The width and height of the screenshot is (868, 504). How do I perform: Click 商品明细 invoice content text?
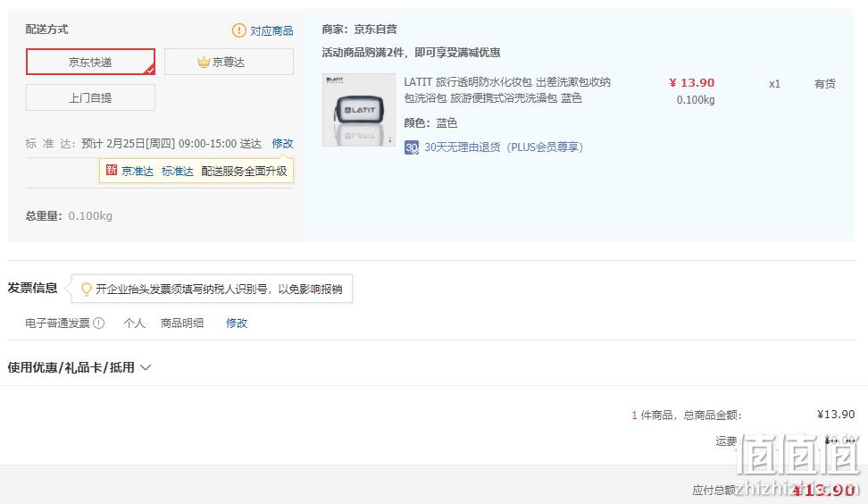pyautogui.click(x=181, y=323)
